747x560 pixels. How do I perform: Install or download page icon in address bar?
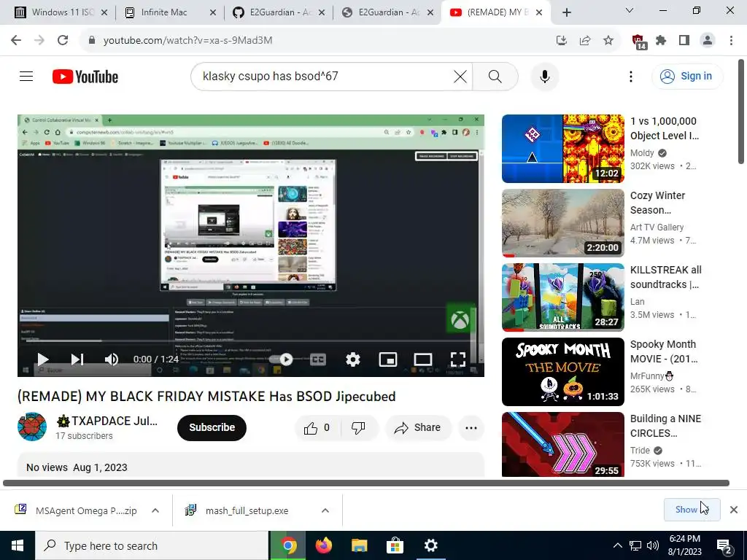click(x=561, y=41)
